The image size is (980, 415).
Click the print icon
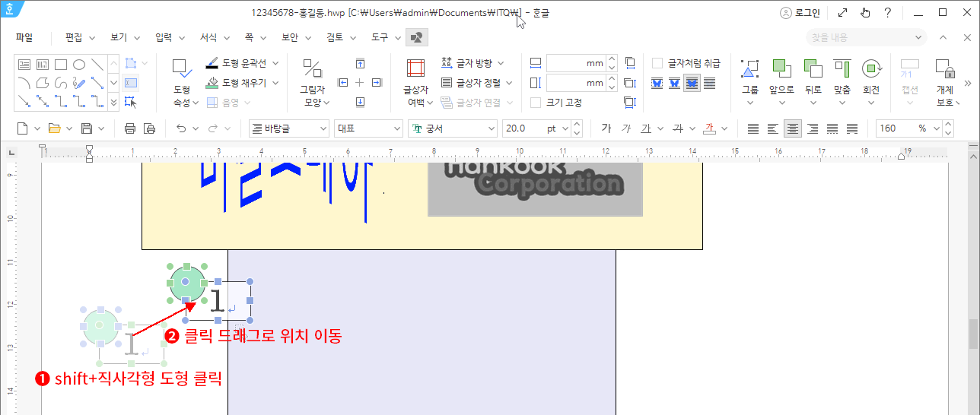pos(130,128)
